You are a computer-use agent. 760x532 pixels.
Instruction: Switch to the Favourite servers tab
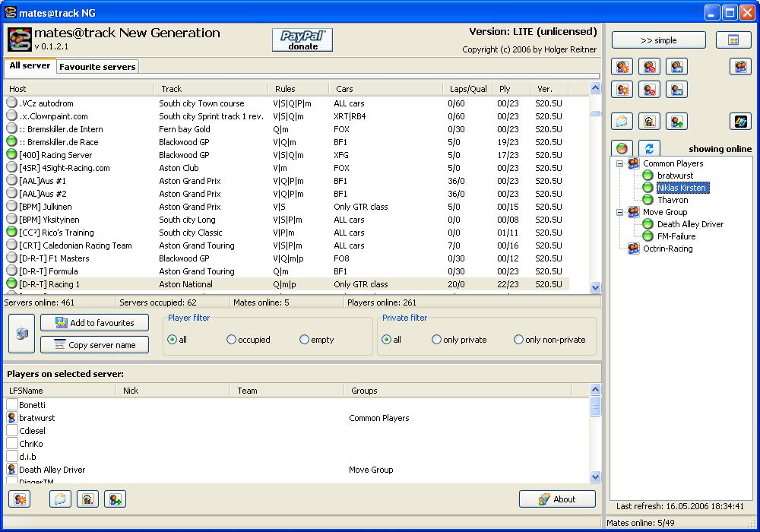(x=97, y=67)
